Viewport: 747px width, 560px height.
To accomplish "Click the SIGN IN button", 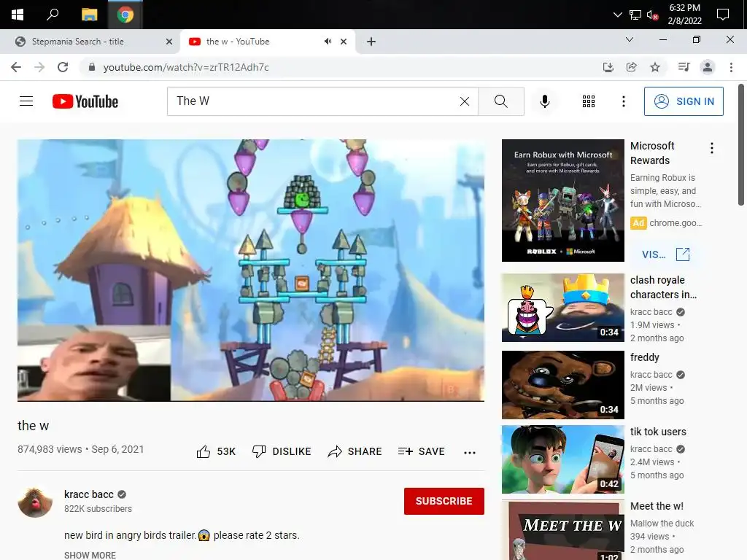I will point(684,101).
